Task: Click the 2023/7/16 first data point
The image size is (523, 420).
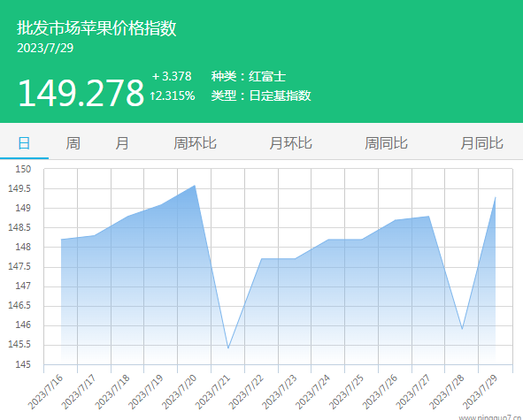Action: click(x=61, y=240)
